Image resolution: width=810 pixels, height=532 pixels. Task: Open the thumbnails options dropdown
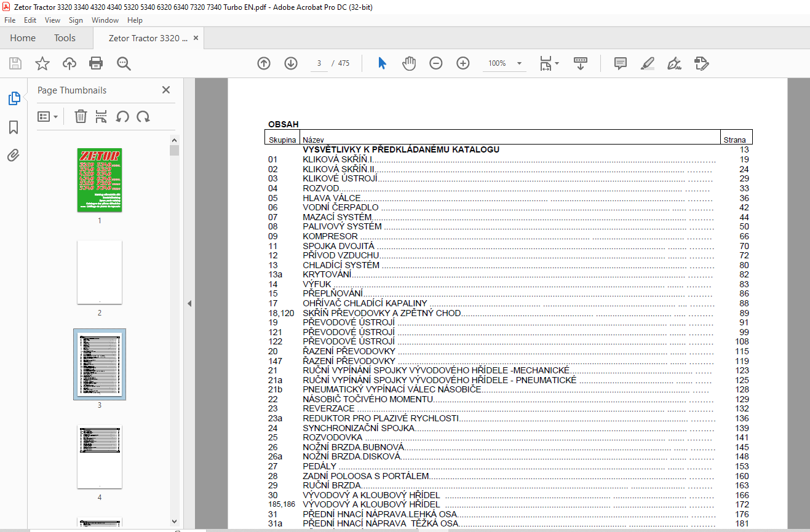point(48,116)
